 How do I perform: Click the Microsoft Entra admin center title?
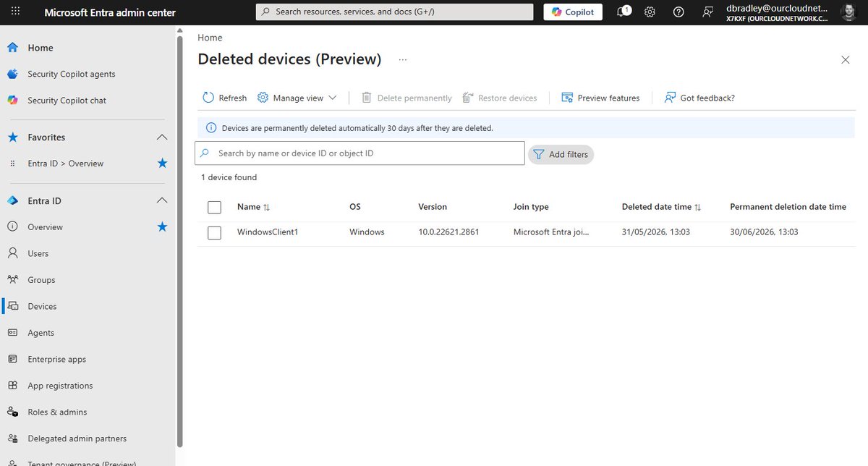(x=110, y=12)
